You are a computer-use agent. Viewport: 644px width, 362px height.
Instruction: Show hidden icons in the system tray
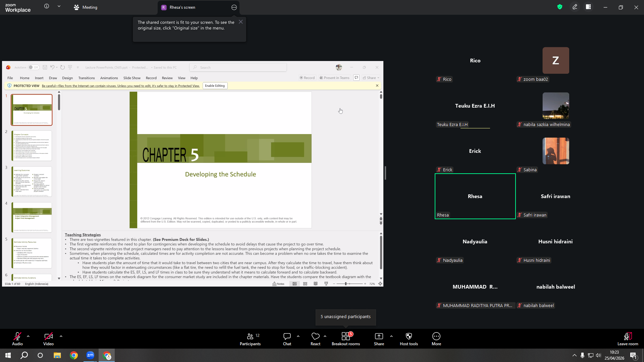(575, 355)
